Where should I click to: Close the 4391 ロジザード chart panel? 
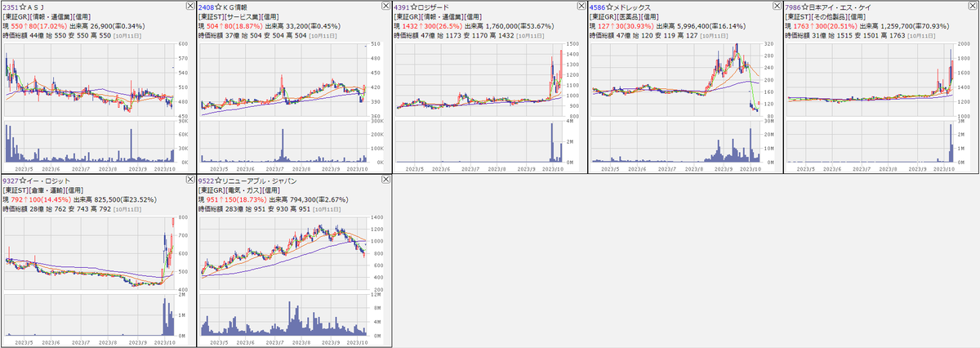[580, 5]
